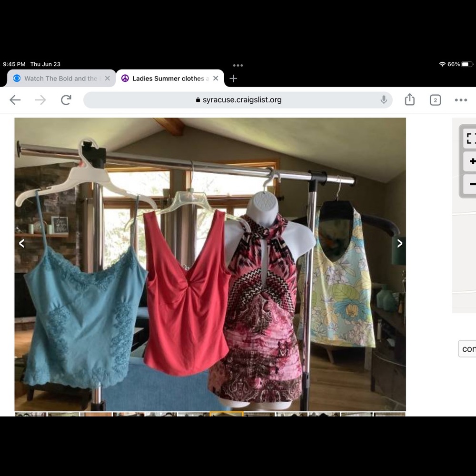Screen dimensions: 476x476
Task: Tap the Wi-Fi status icon
Action: point(442,64)
